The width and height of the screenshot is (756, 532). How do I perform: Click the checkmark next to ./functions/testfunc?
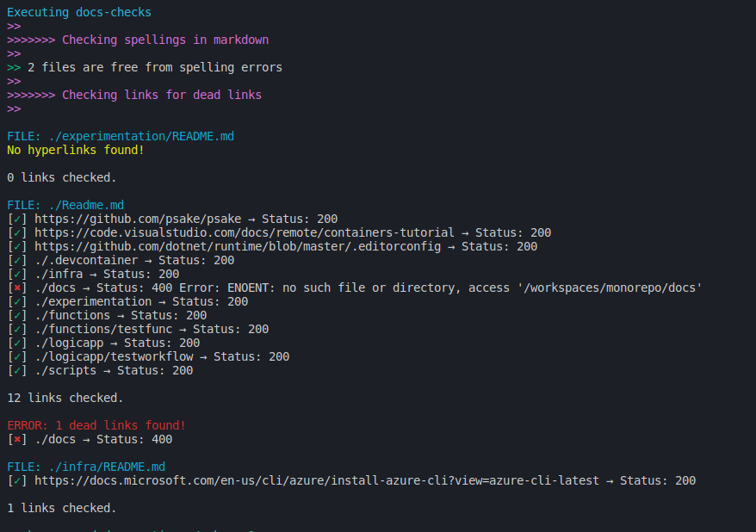(x=17, y=330)
